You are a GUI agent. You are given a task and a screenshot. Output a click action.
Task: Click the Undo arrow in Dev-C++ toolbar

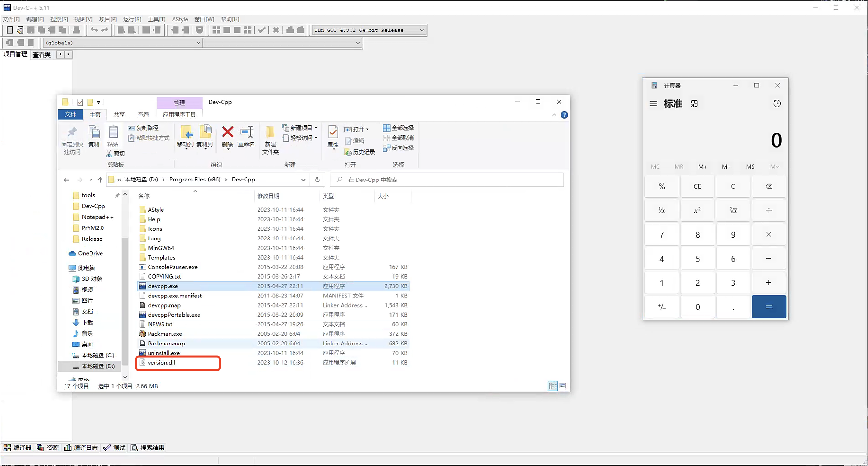pos(94,30)
